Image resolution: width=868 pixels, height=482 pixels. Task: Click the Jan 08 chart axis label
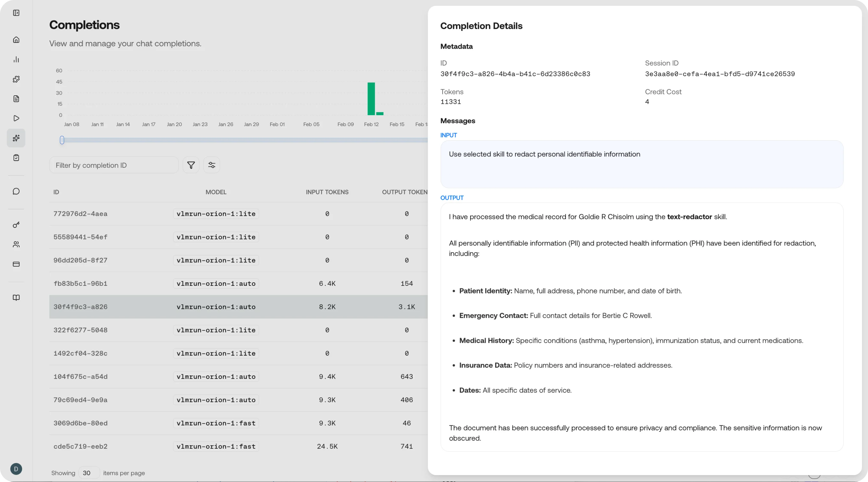(x=71, y=125)
